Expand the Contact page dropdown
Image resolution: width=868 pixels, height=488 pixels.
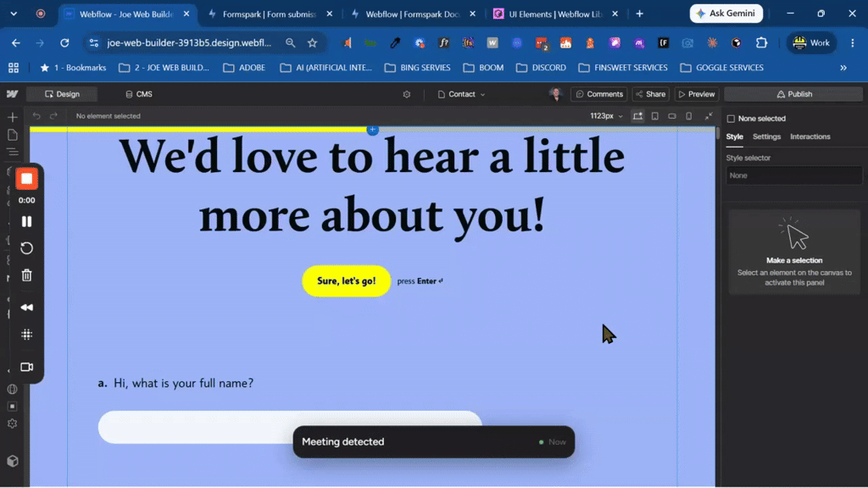461,94
